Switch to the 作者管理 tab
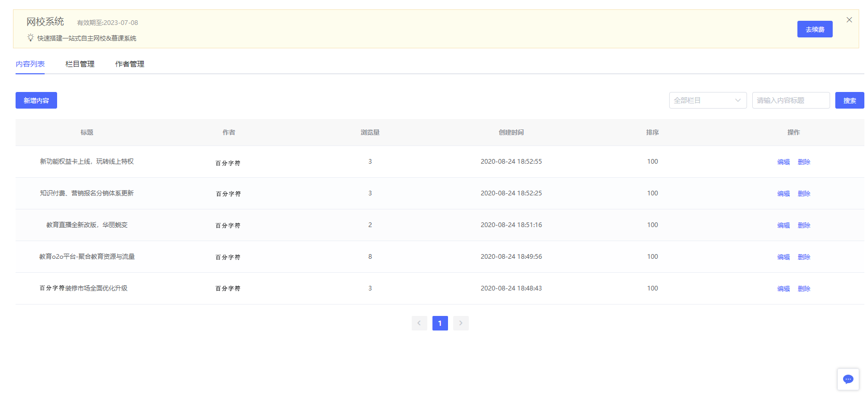 (130, 64)
